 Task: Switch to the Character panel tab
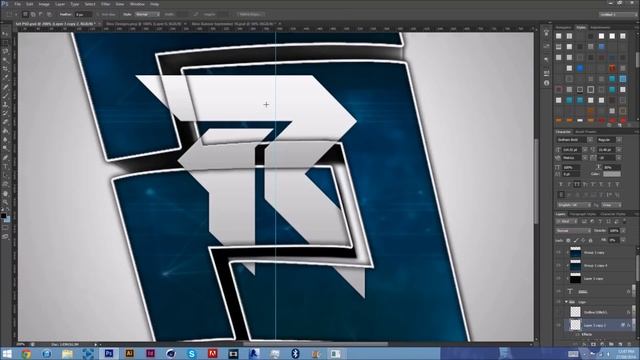coord(563,132)
